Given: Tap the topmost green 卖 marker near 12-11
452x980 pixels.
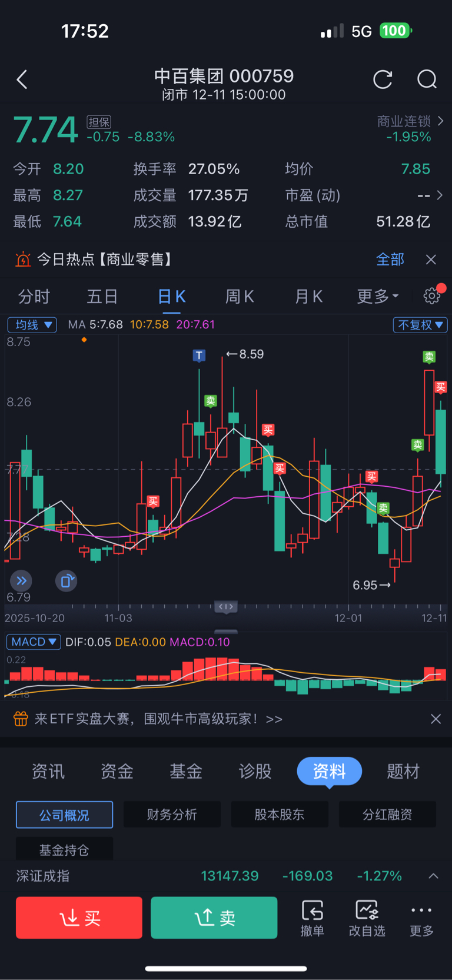Looking at the screenshot, I should (429, 357).
